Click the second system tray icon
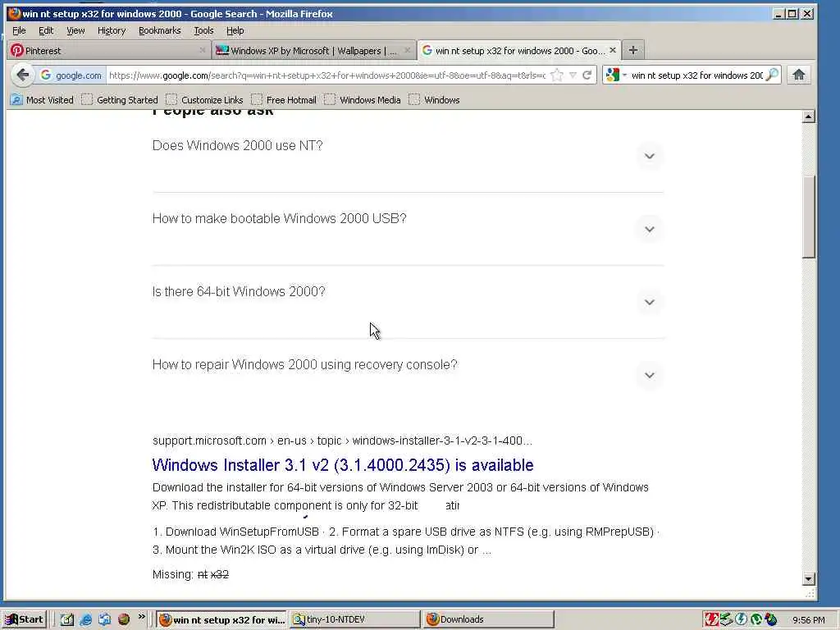 coord(726,619)
